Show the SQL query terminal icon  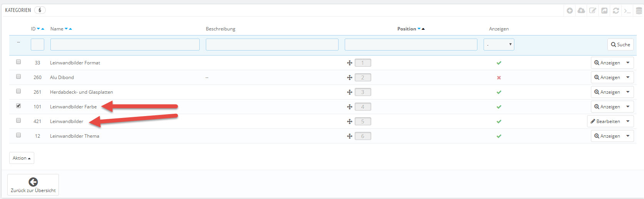pos(627,11)
